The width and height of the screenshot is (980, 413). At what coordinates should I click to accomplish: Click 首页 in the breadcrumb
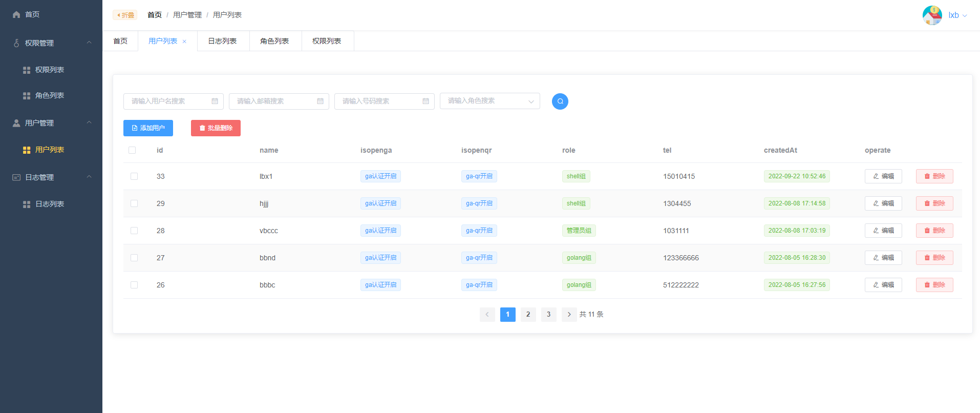pyautogui.click(x=155, y=15)
